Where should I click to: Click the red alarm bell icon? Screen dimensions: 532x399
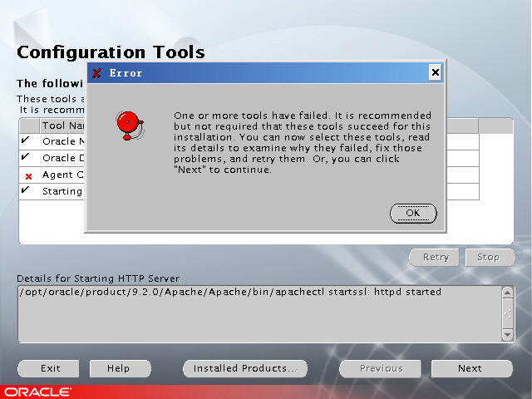click(x=131, y=126)
